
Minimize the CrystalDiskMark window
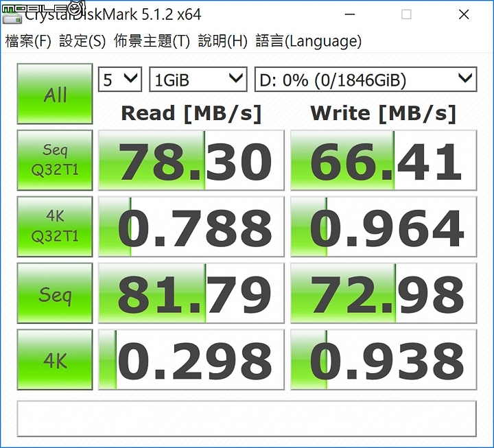350,14
